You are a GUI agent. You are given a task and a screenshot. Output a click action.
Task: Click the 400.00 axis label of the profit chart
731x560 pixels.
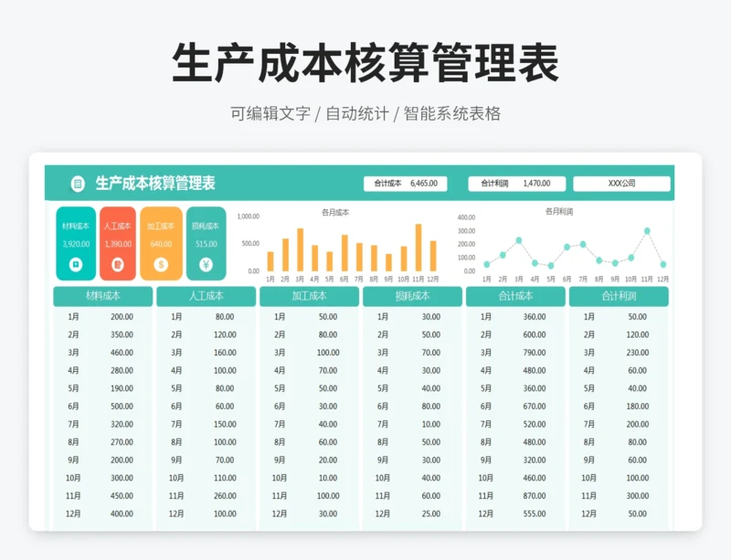pos(466,217)
